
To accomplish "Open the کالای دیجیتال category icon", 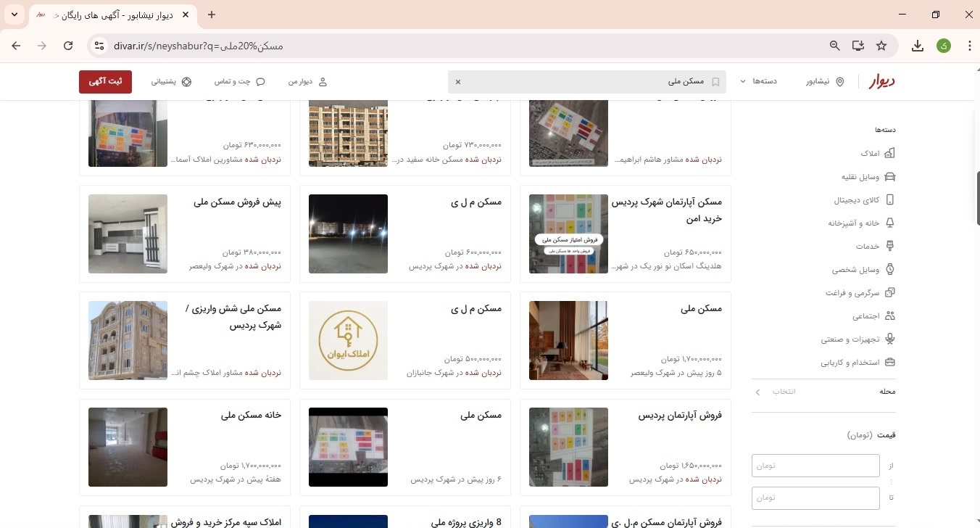I will [890, 199].
